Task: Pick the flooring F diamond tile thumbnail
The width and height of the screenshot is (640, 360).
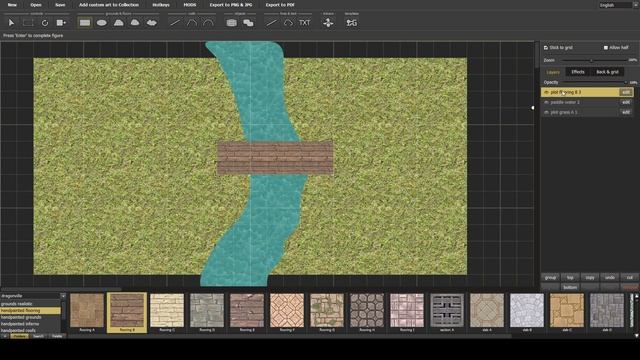Action: point(287,310)
